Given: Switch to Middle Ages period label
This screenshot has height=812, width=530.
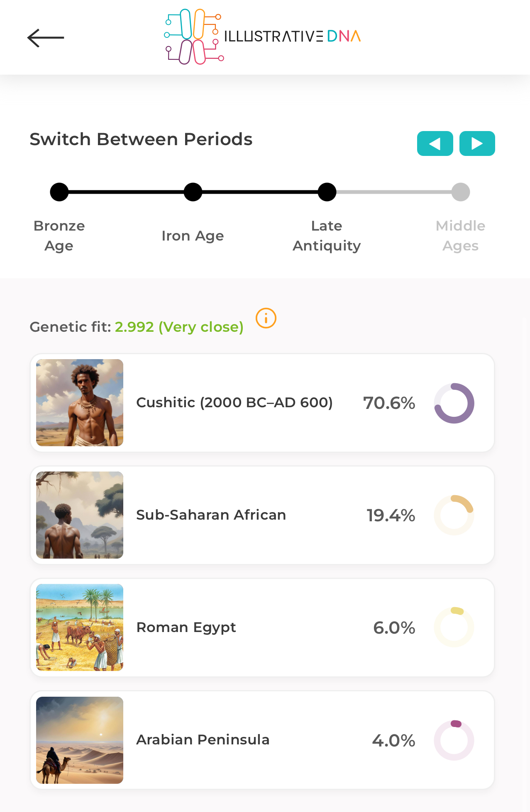Looking at the screenshot, I should (460, 236).
